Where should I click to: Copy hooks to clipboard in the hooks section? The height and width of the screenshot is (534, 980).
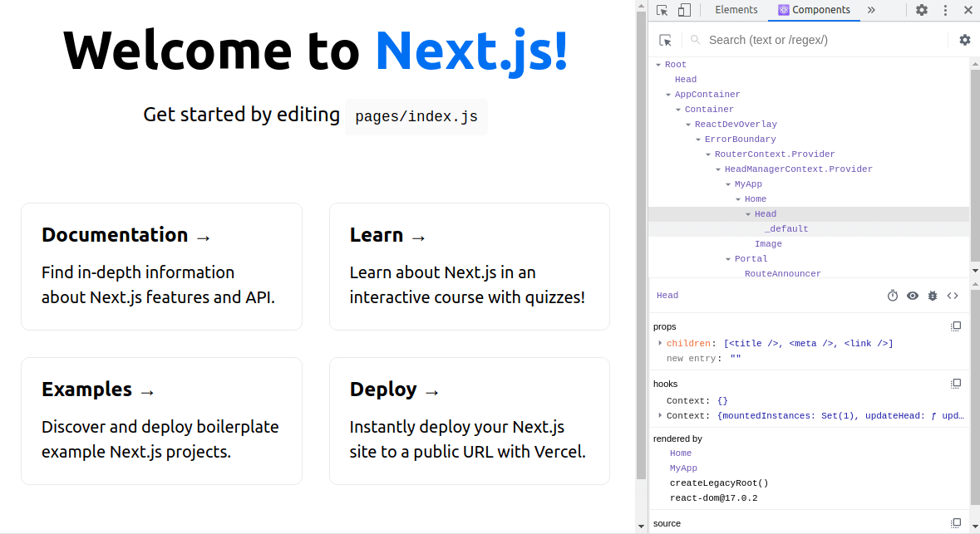(956, 383)
